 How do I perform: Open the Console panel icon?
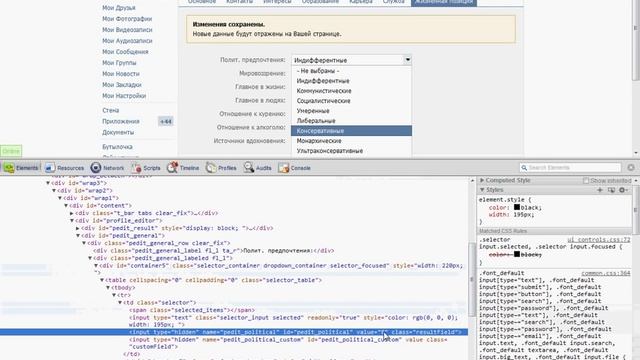tap(284, 168)
